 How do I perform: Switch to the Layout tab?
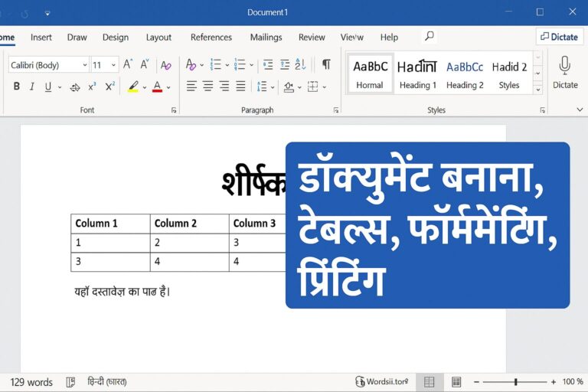158,38
